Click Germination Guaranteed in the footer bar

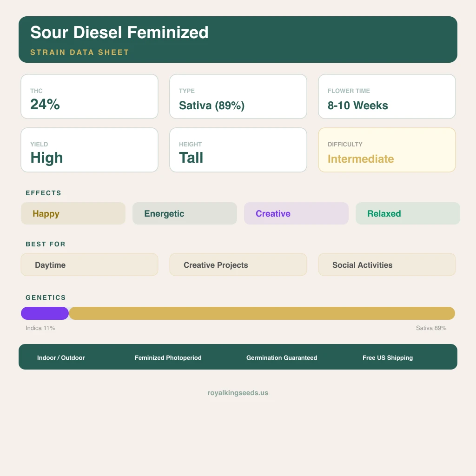coord(282,357)
